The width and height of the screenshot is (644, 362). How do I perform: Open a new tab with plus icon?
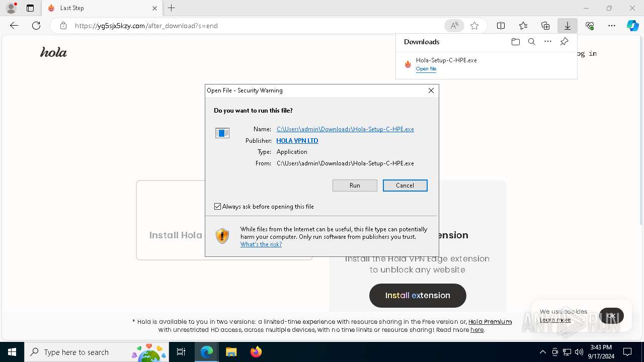[172, 8]
